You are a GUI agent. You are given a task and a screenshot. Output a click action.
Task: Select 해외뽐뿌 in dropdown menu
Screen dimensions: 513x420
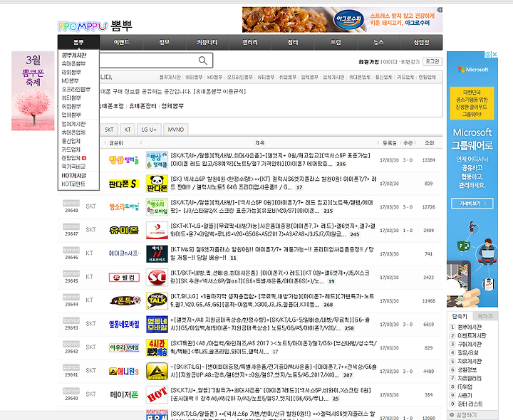point(71,72)
